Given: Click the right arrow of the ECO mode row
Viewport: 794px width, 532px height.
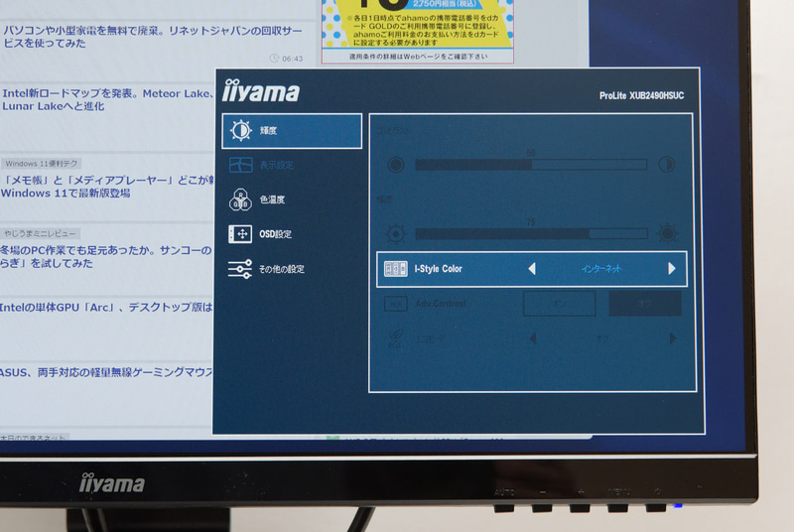Looking at the screenshot, I should click(x=673, y=338).
